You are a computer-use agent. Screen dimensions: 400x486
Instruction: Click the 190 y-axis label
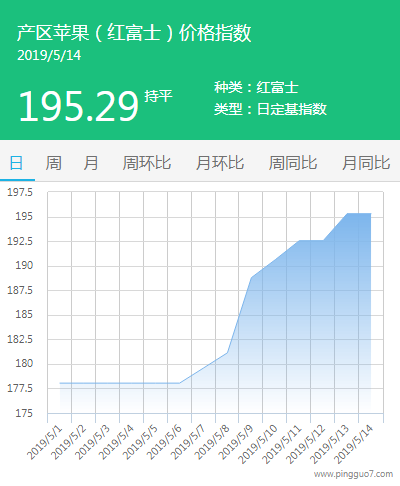pyautogui.click(x=24, y=266)
